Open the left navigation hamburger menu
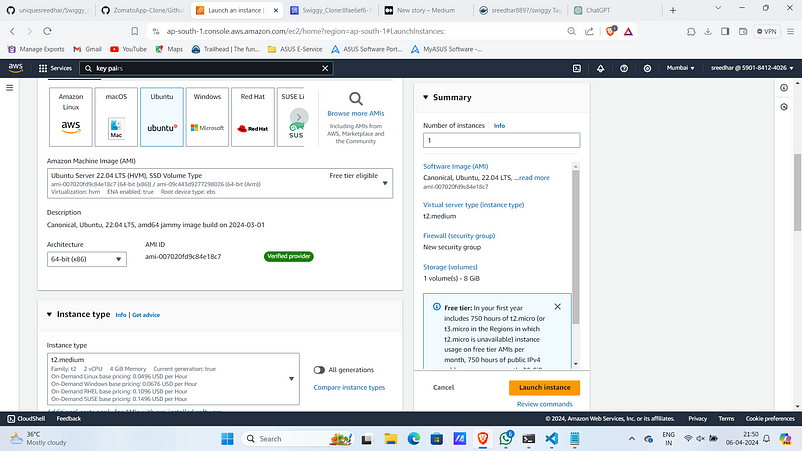 pyautogui.click(x=9, y=88)
